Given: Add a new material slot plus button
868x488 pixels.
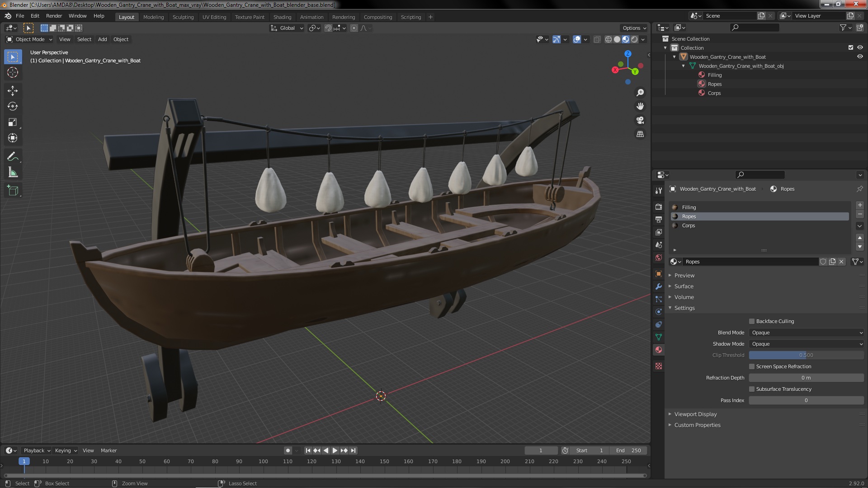Looking at the screenshot, I should pos(860,205).
